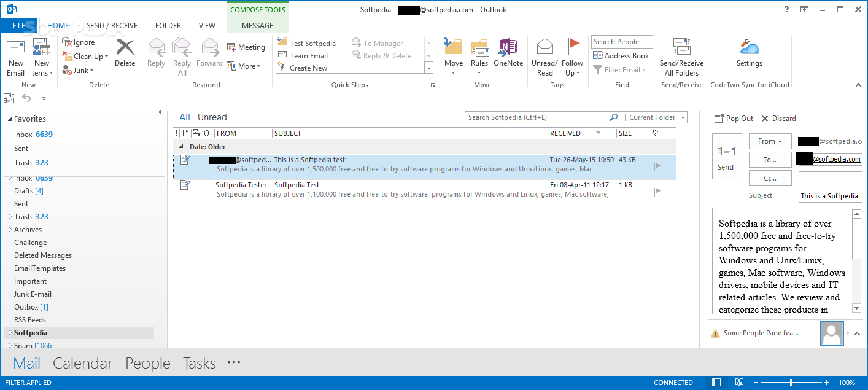Ignore the selected conversation
Viewport: 868px width, 390px height.
(79, 42)
